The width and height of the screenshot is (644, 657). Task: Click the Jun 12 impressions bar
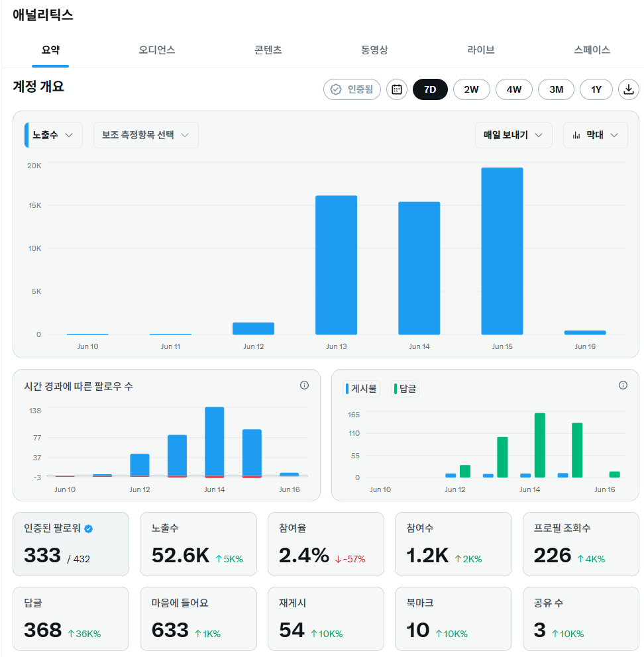pos(253,328)
